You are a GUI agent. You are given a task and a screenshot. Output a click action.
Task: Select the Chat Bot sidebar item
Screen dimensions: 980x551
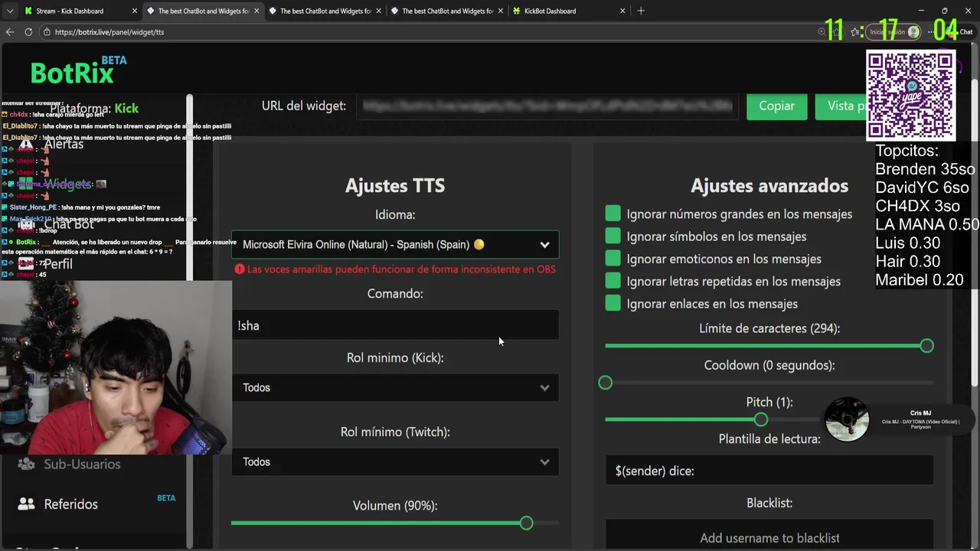pyautogui.click(x=57, y=224)
